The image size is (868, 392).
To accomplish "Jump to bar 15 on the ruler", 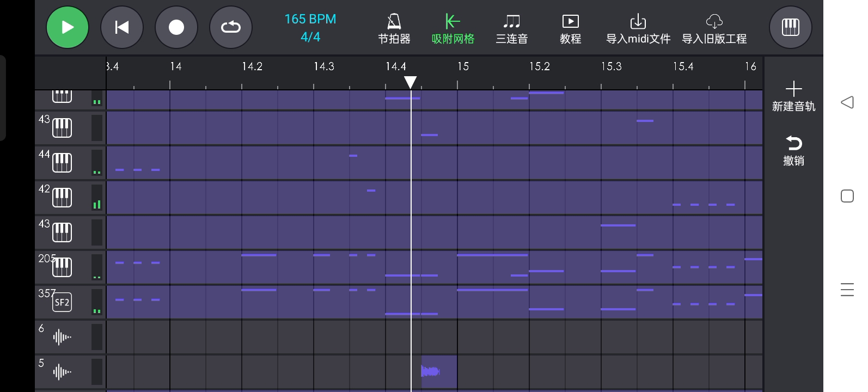I will click(463, 66).
